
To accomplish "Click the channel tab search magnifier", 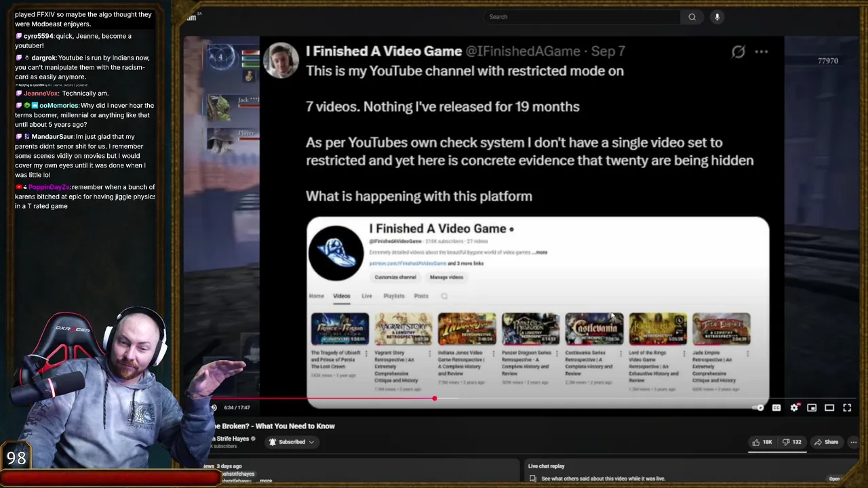I will [x=444, y=296].
